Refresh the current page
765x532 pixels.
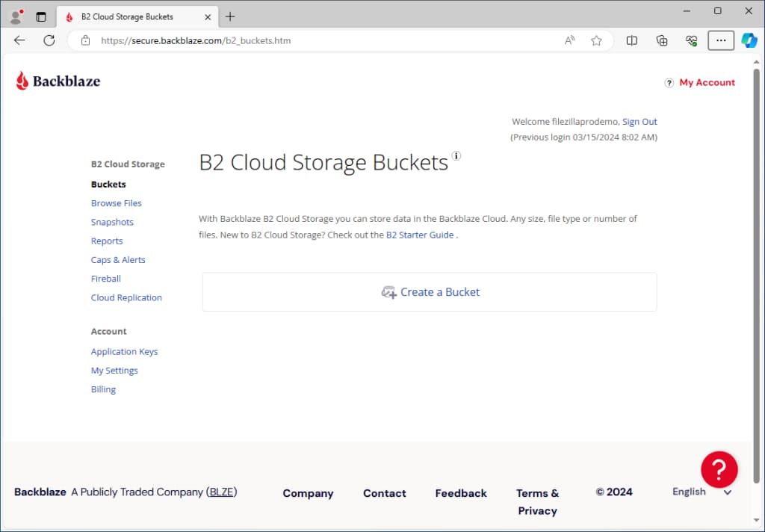pyautogui.click(x=49, y=40)
